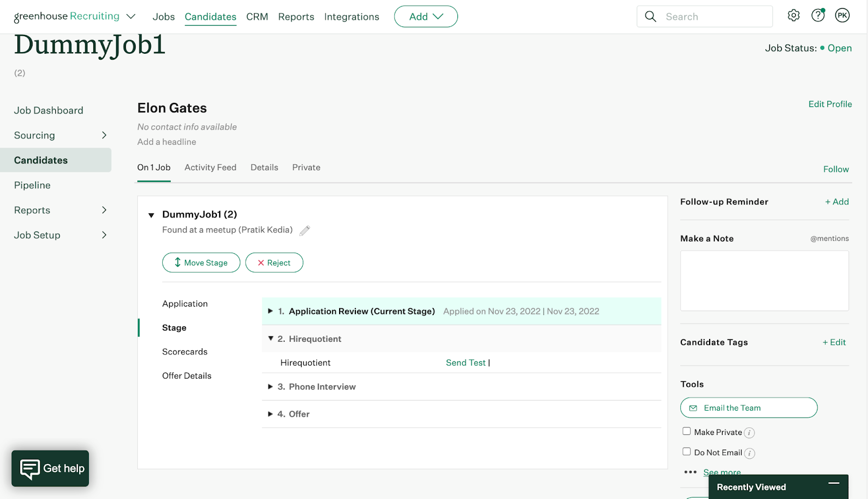Check the Do Not Email checkbox
The width and height of the screenshot is (868, 499).
687,451
